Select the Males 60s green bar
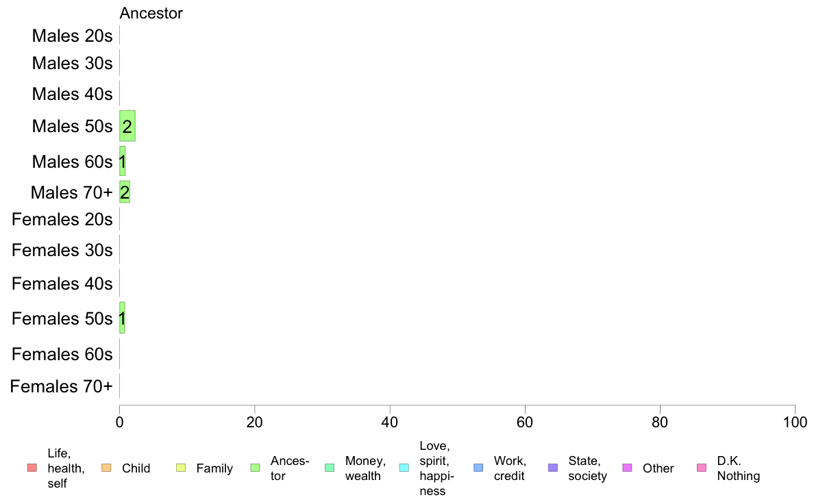 tap(123, 161)
